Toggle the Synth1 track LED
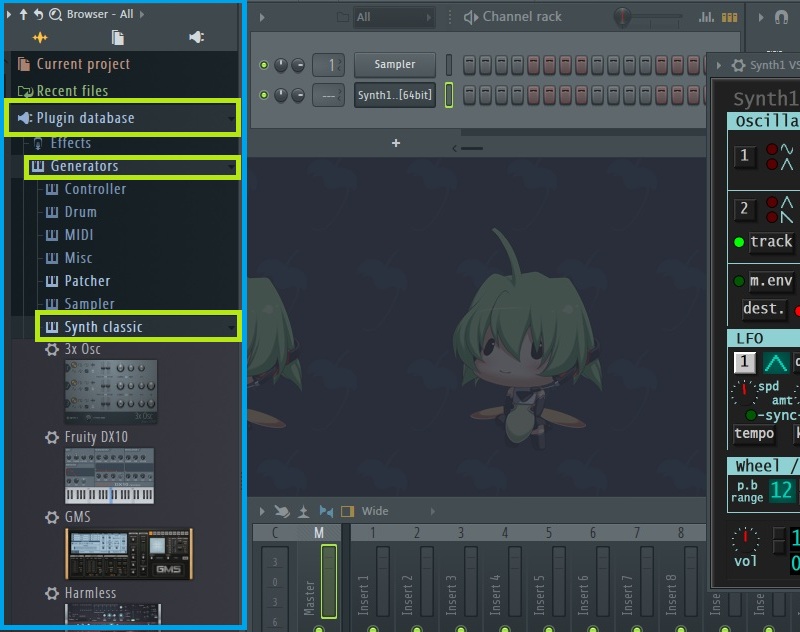The height and width of the screenshot is (632, 800). [x=739, y=242]
